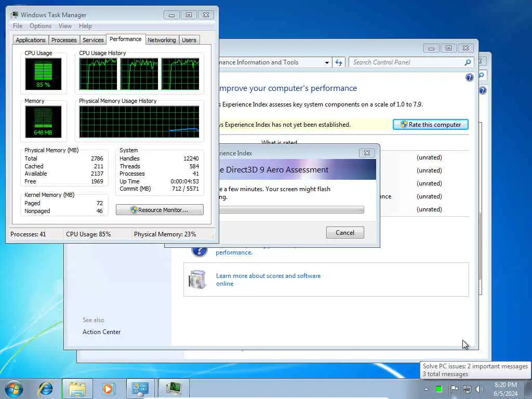This screenshot has height=399, width=532.
Task: Click Commit (MB) 712 / 5571 value
Action: tap(185, 189)
